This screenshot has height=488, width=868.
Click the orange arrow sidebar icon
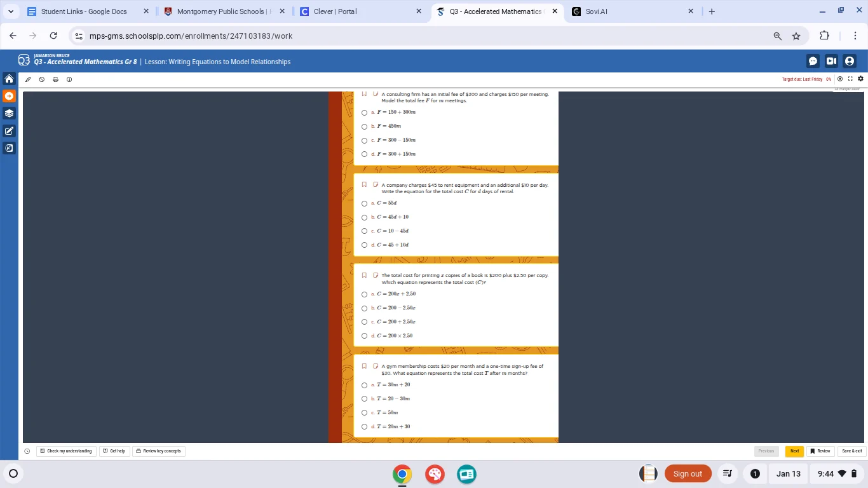pos(9,96)
